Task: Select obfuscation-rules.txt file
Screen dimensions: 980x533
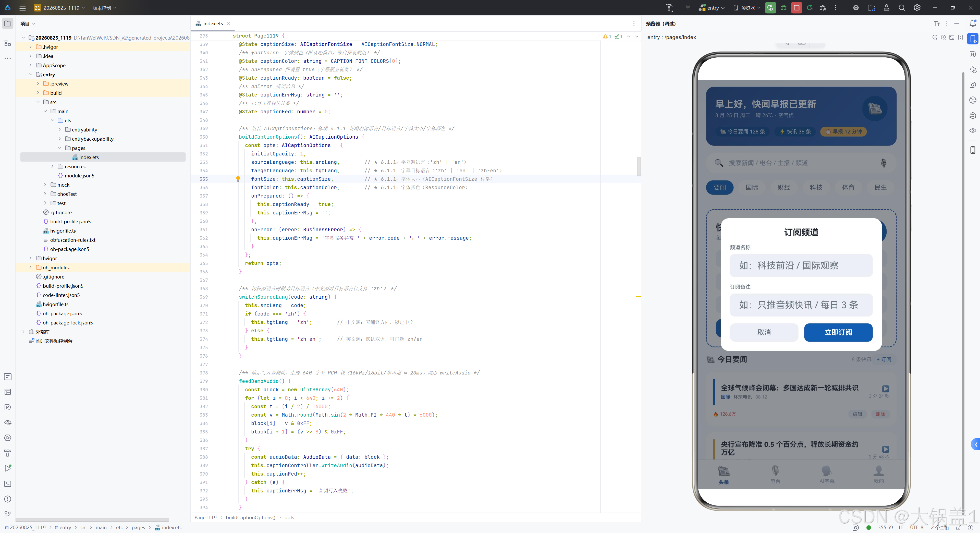Action: coord(73,240)
